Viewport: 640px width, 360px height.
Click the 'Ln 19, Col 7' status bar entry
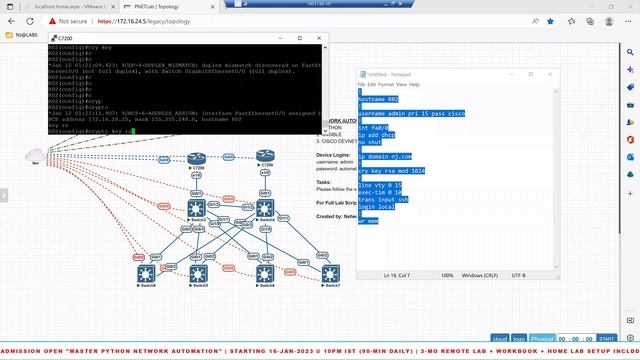pos(397,276)
